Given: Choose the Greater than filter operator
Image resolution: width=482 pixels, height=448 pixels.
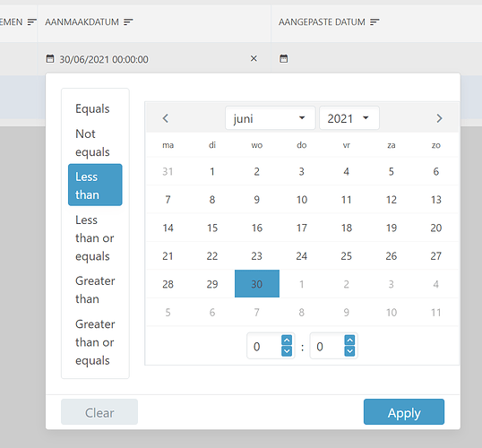Looking at the screenshot, I should coord(95,289).
